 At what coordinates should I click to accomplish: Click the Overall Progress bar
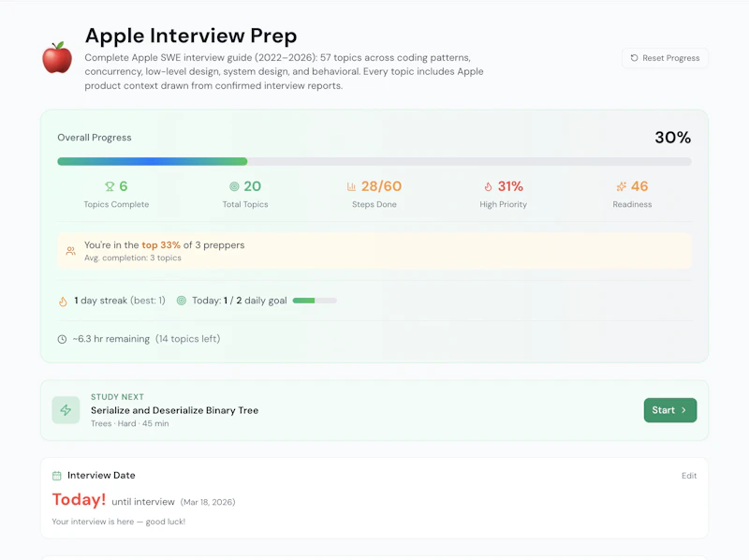pyautogui.click(x=374, y=161)
